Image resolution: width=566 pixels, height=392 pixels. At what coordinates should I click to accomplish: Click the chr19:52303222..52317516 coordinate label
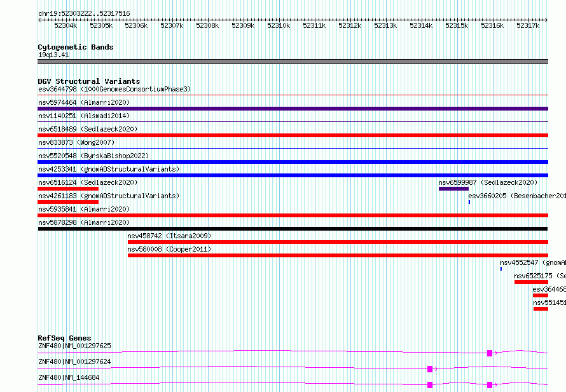(84, 13)
